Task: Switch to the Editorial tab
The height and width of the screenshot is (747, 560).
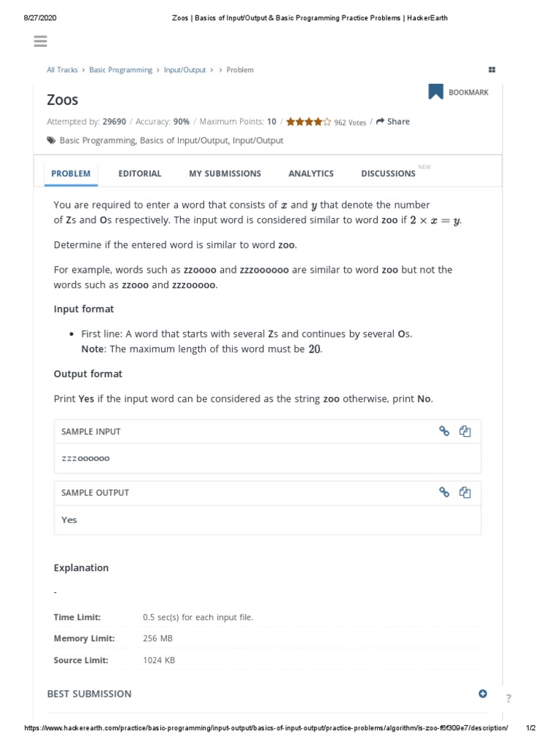Action: [140, 174]
